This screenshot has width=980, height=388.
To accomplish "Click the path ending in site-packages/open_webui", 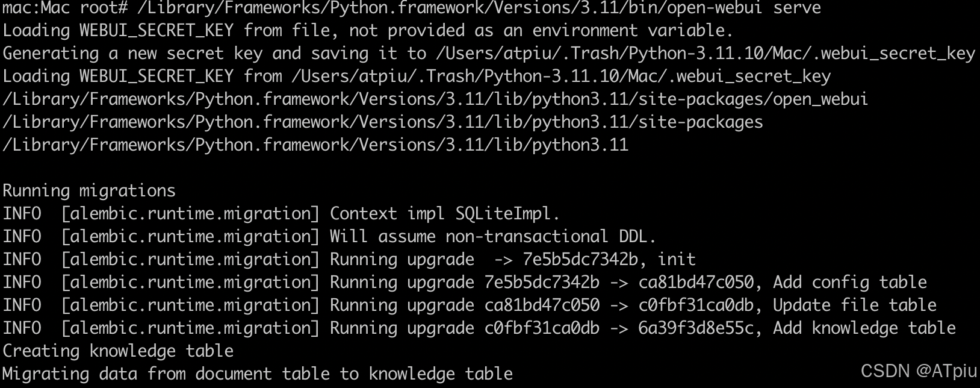I will (x=435, y=99).
